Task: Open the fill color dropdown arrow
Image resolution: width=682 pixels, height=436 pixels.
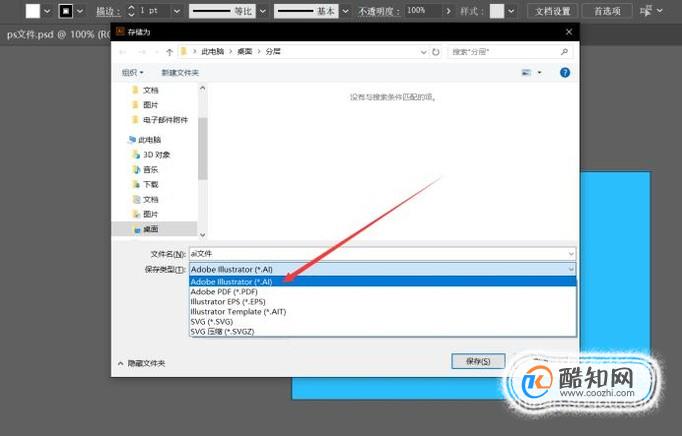Action: click(x=47, y=11)
